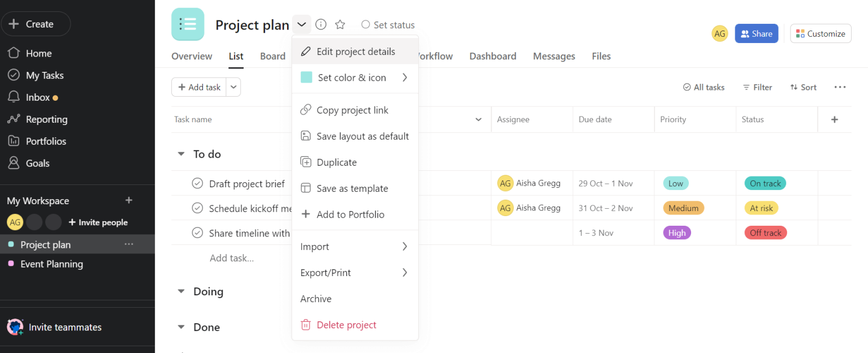This screenshot has width=868, height=353.
Task: View project details via the info icon
Action: pyautogui.click(x=320, y=24)
